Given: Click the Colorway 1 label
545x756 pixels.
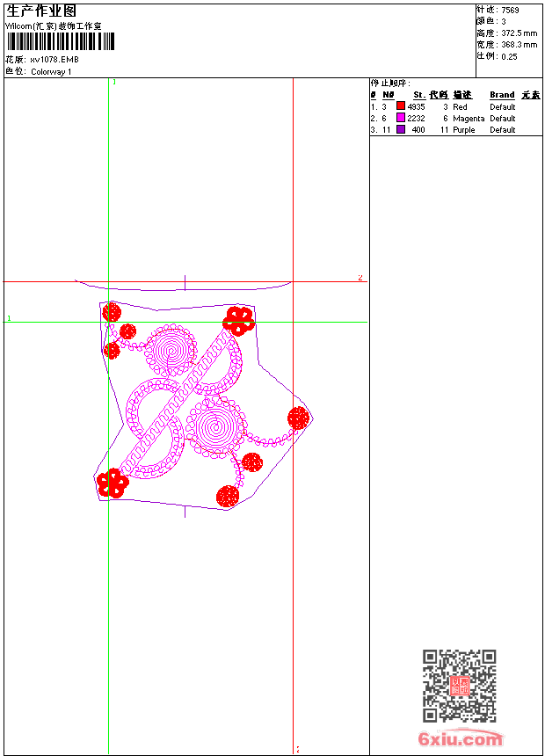Looking at the screenshot, I should [x=51, y=72].
